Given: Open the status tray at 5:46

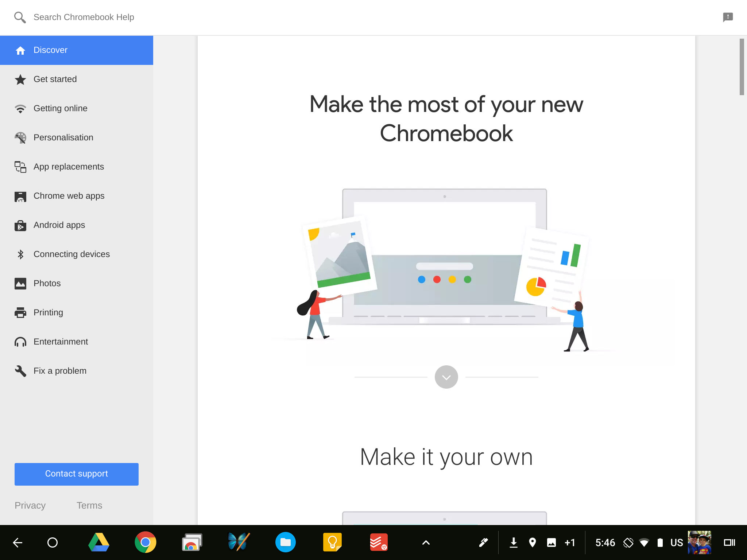Looking at the screenshot, I should click(605, 543).
